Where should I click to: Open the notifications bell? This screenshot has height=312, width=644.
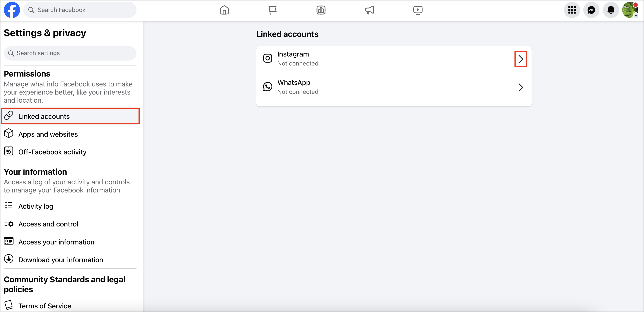[611, 10]
